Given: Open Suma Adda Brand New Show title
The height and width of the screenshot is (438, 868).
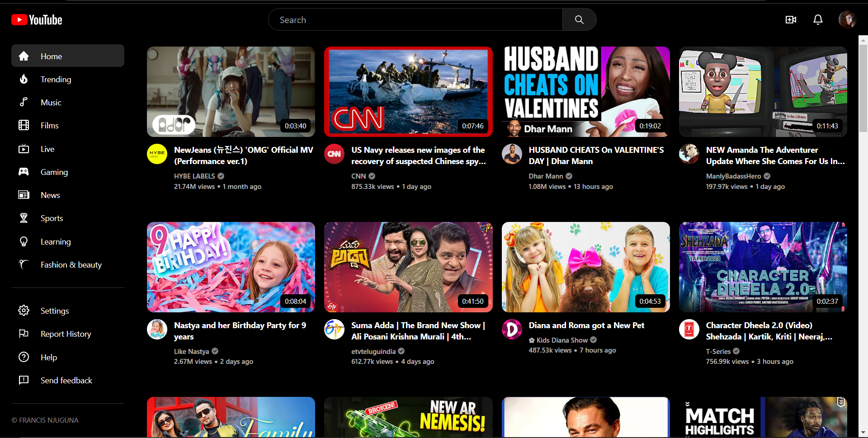Looking at the screenshot, I should click(x=418, y=331).
